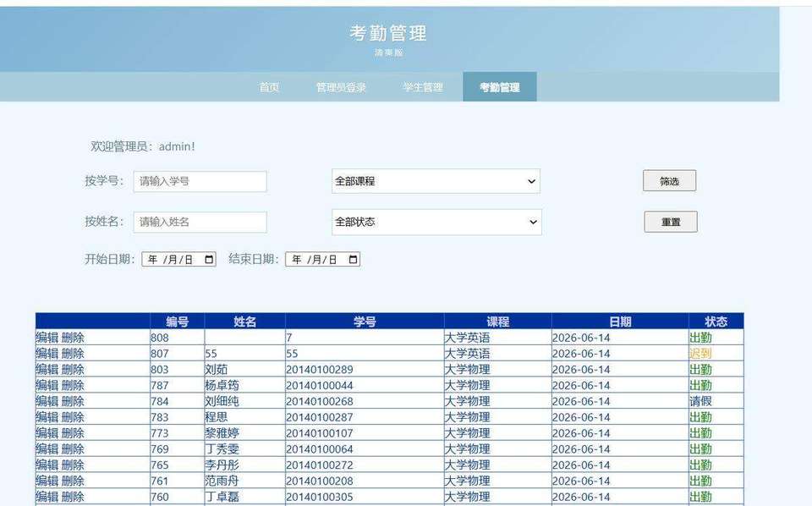This screenshot has height=506, width=812.
Task: Delete attendance record 760 for 丁卓磊
Action: (x=73, y=497)
